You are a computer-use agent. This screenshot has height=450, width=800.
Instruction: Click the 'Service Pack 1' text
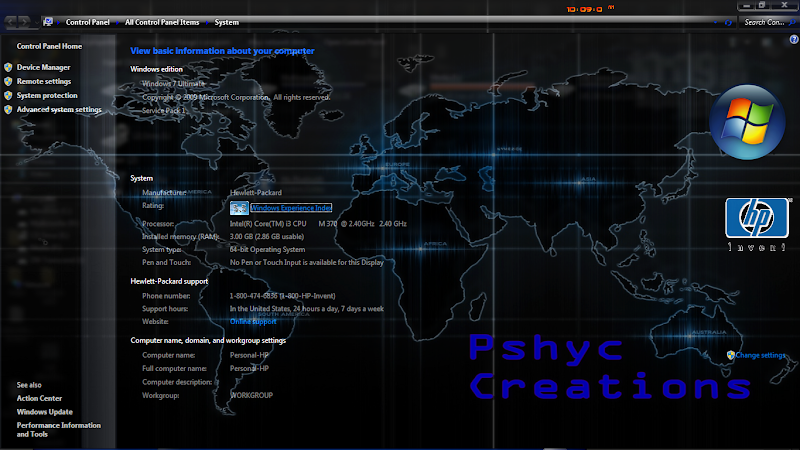pos(164,111)
